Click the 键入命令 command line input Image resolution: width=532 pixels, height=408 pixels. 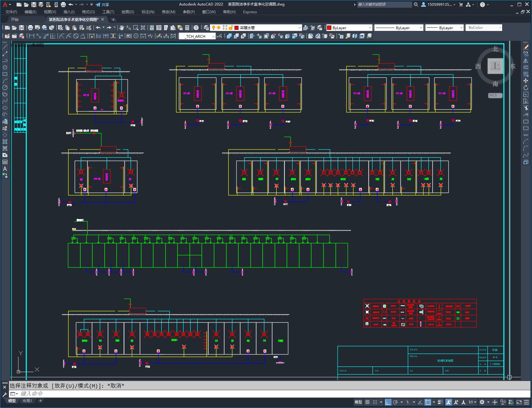click(270, 394)
